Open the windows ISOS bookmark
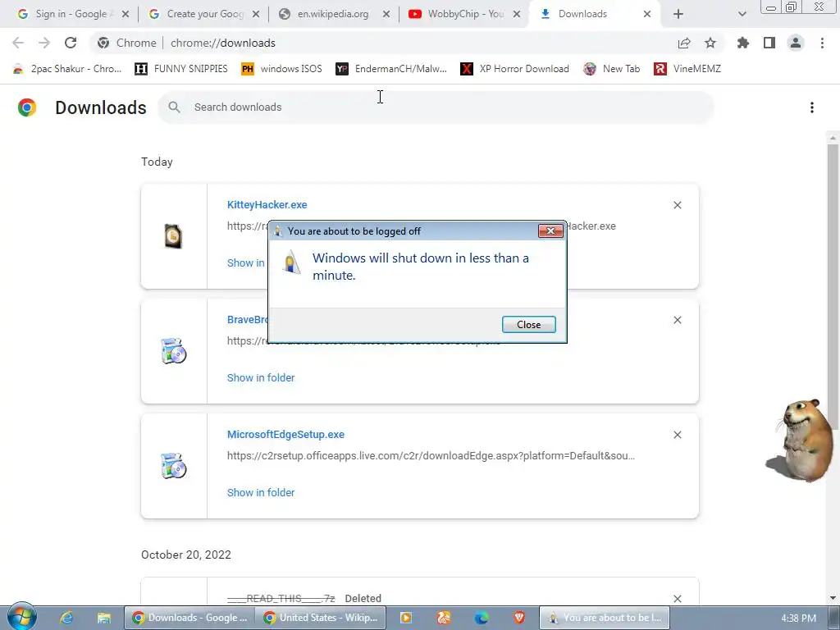840x630 pixels. click(282, 69)
